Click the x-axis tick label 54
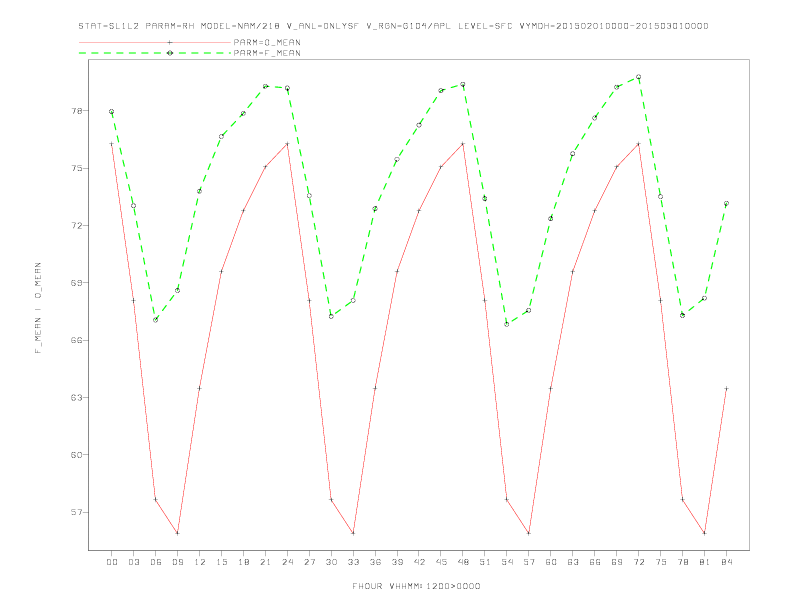The height and width of the screenshot is (612, 792). (x=507, y=562)
